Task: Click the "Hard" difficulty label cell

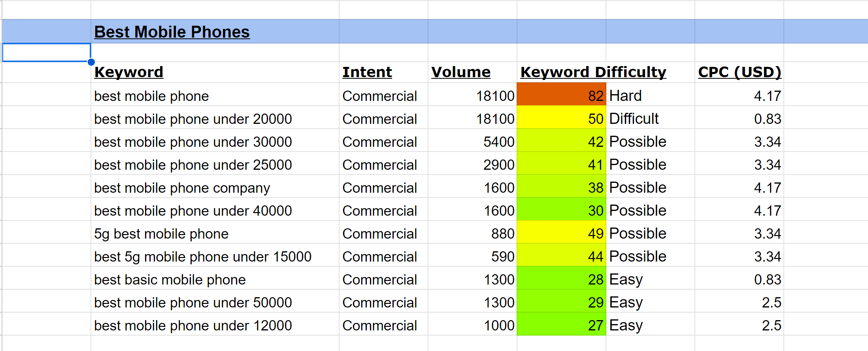Action: point(650,95)
